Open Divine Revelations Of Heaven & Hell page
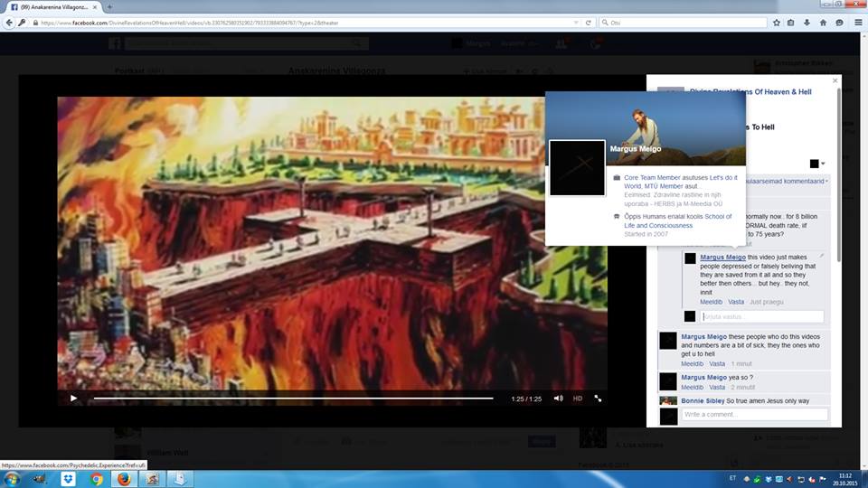Image resolution: width=868 pixels, height=488 pixels. coord(750,92)
